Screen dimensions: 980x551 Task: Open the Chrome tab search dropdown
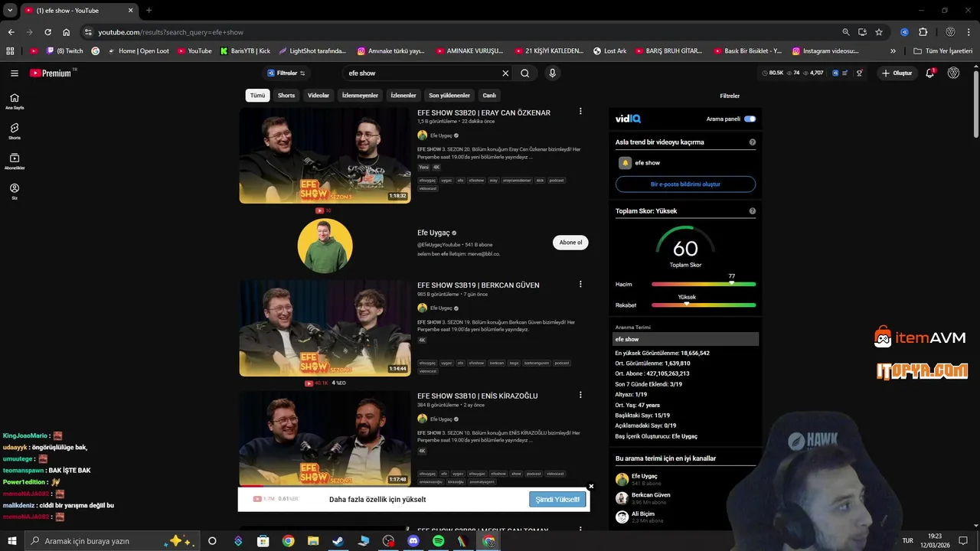[x=10, y=11]
